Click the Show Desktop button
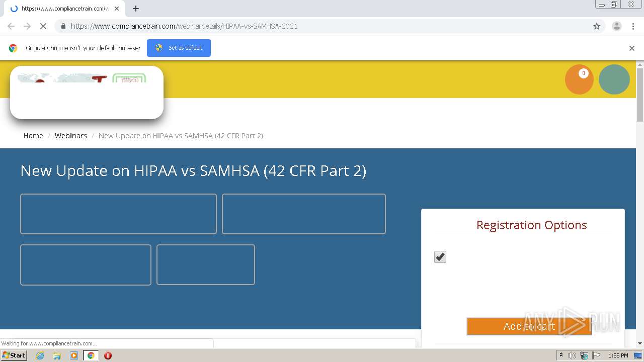 coord(638,355)
